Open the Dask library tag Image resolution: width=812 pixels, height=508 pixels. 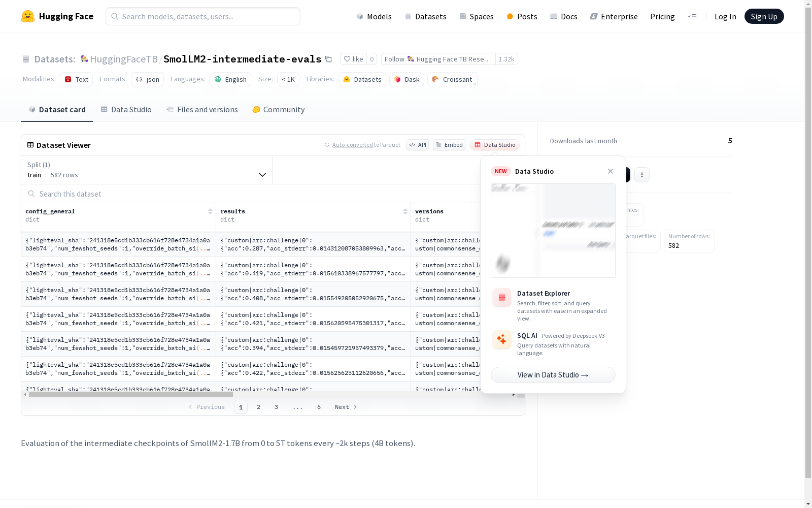(407, 79)
